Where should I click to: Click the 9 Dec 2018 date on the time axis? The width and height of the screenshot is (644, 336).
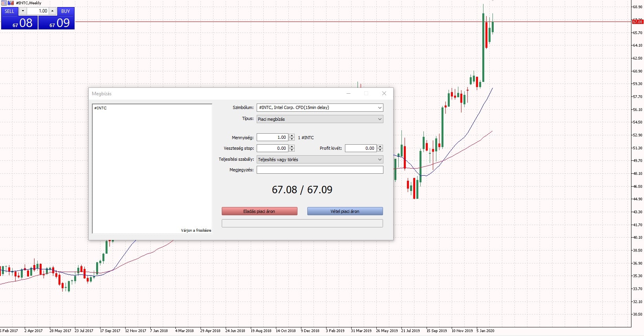(310, 331)
